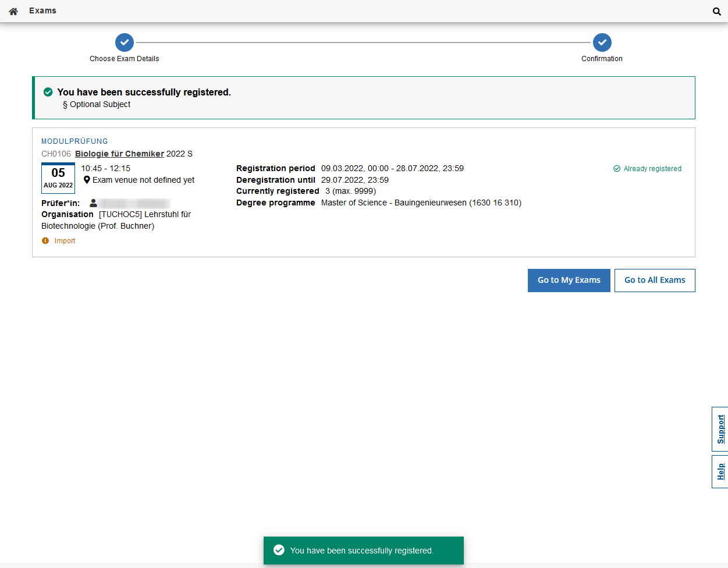Open search with the magnifier icon
Screen dimensions: 728x568
click(716, 11)
